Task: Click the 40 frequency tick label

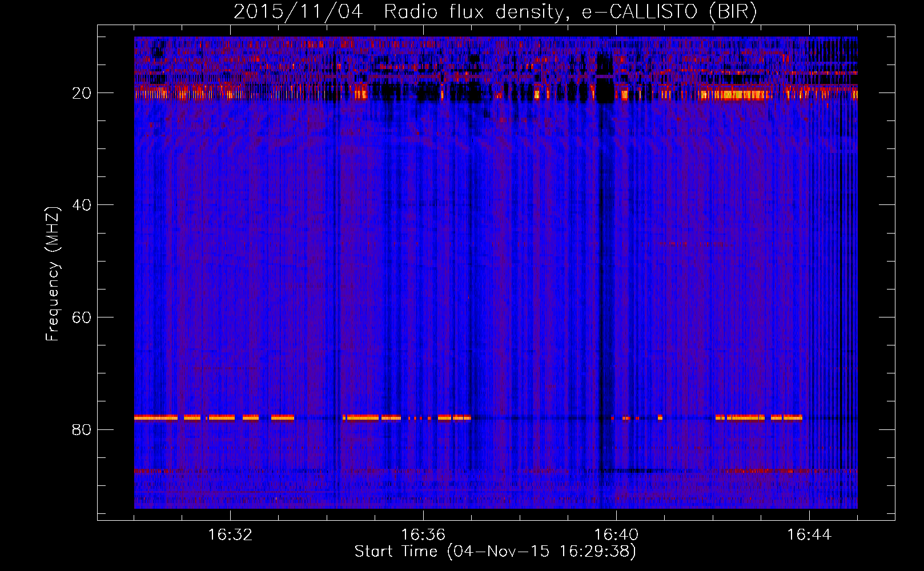Action: (82, 205)
